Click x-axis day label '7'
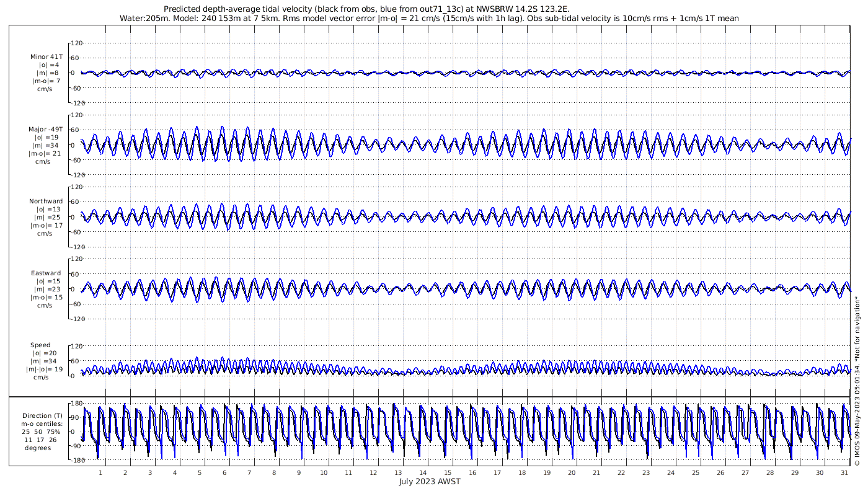This screenshot has width=868, height=496. tap(249, 472)
